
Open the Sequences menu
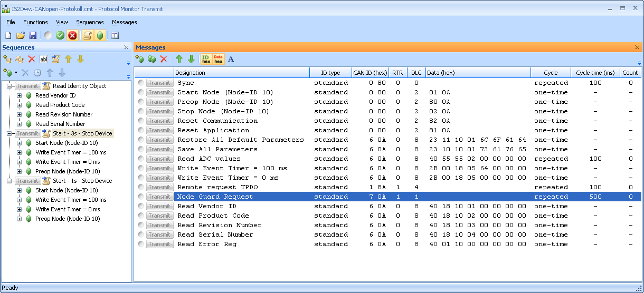(90, 22)
